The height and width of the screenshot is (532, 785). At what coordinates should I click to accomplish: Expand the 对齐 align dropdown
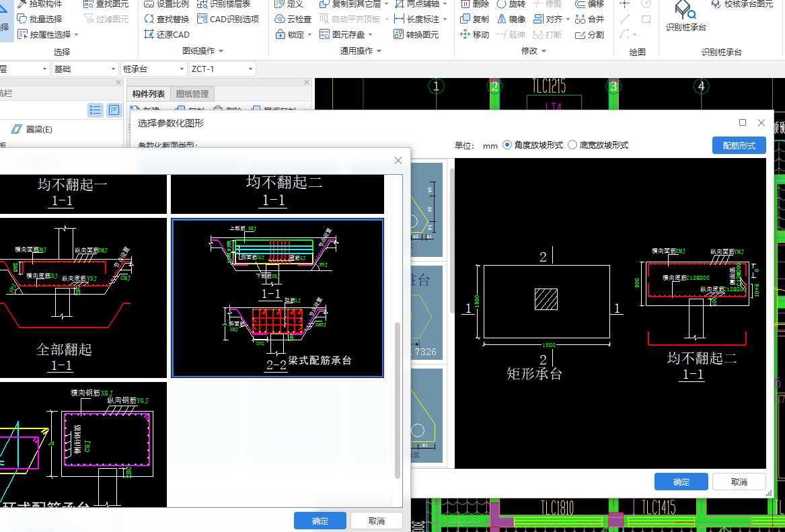(x=568, y=20)
